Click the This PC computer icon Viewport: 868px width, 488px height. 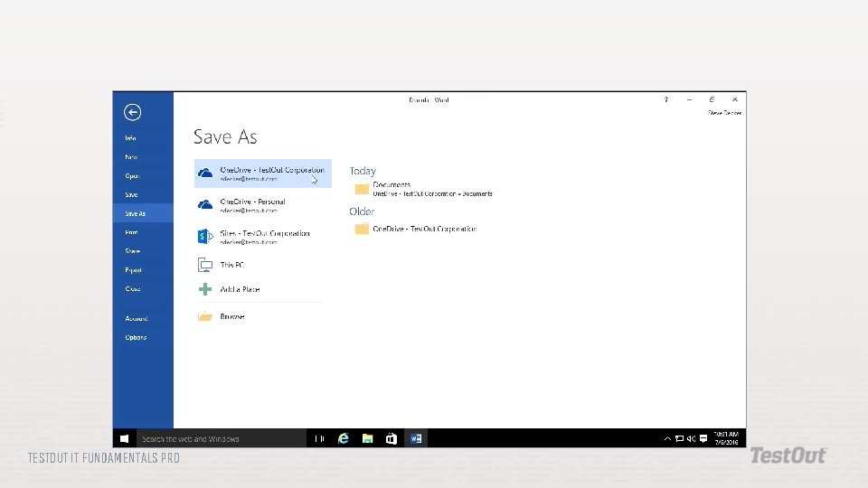[205, 265]
